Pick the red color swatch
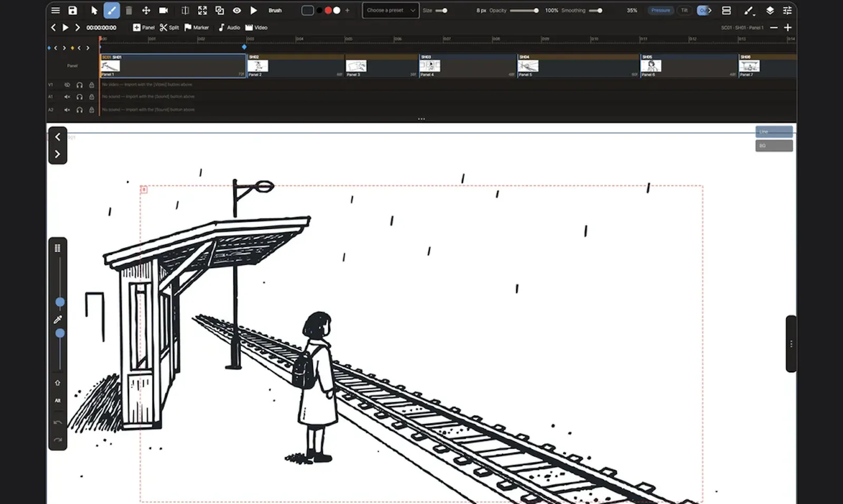 (328, 10)
